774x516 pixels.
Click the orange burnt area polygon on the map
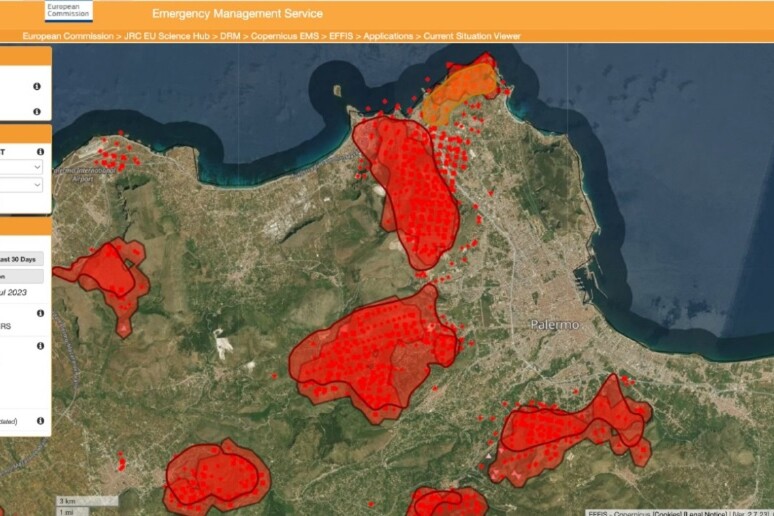(460, 88)
